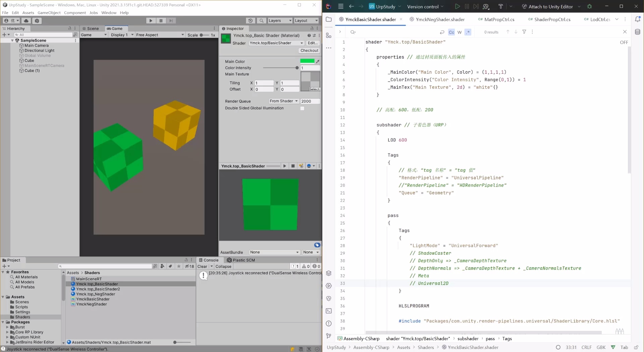Viewport: 644px width, 352px height.
Task: Switch to the YmckNegShader.shader tab
Action: [x=439, y=19]
